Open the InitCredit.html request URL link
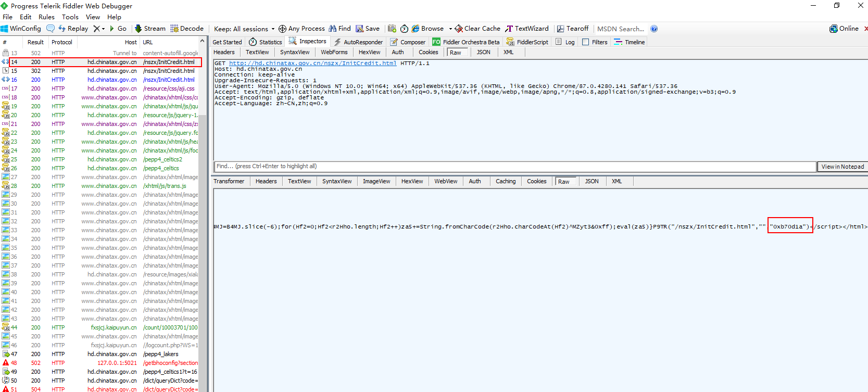 312,64
